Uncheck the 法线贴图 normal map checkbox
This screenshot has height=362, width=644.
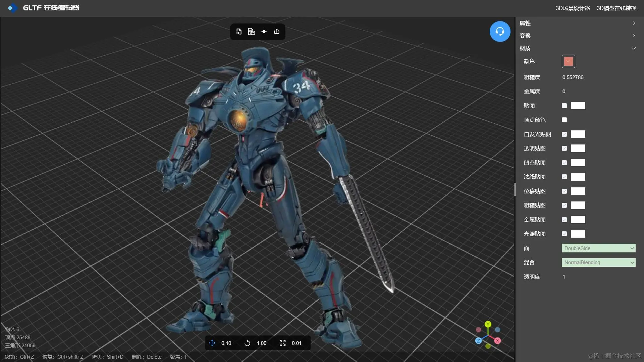point(564,177)
